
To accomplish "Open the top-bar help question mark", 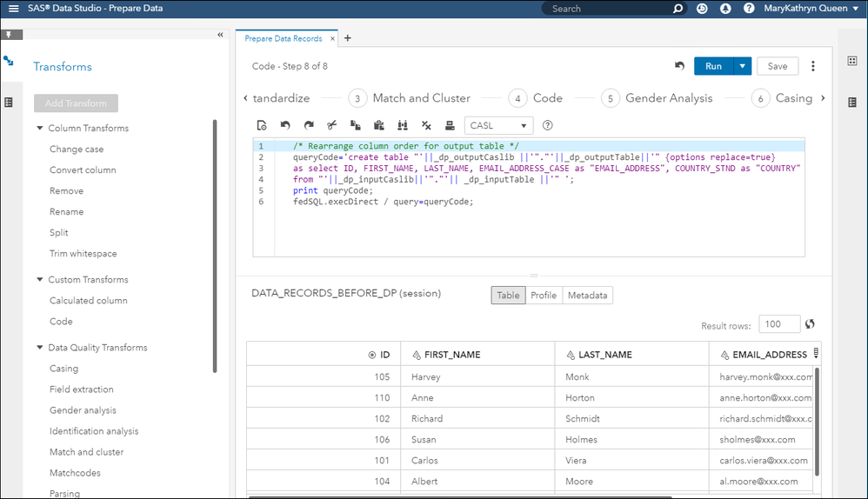I will [x=749, y=9].
